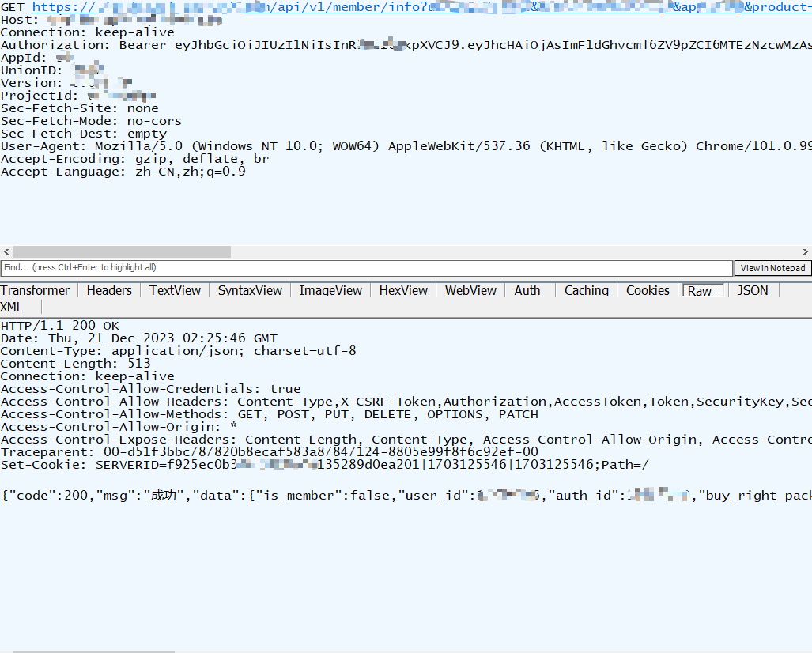The width and height of the screenshot is (812, 653).
Task: Select the WebView tab
Action: click(x=470, y=290)
